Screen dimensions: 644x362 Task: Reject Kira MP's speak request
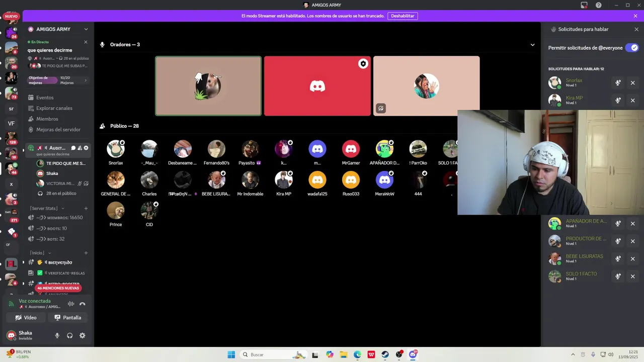(x=633, y=100)
